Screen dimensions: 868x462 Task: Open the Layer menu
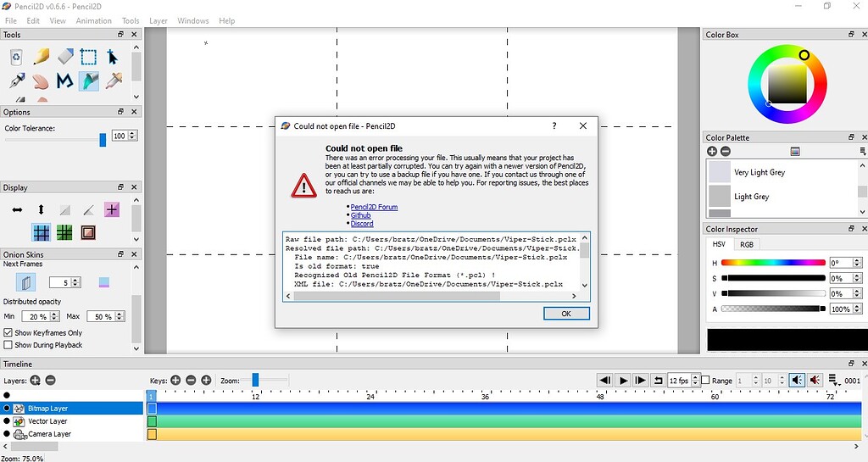pyautogui.click(x=159, y=20)
